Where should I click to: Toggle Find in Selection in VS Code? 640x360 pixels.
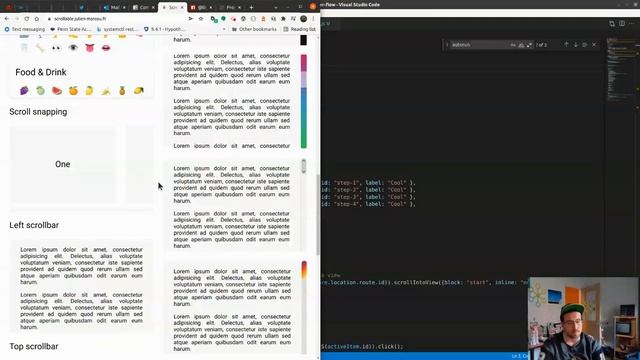pyautogui.click(x=585, y=44)
